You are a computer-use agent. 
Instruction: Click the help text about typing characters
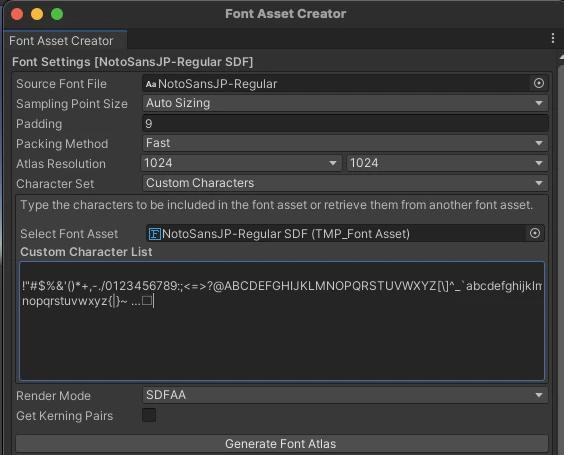pos(276,205)
